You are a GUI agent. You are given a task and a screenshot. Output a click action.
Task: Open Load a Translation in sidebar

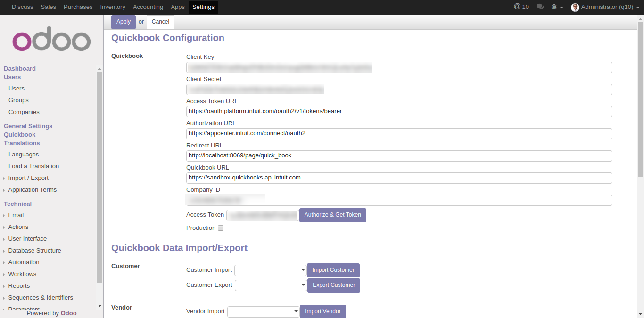tap(34, 166)
